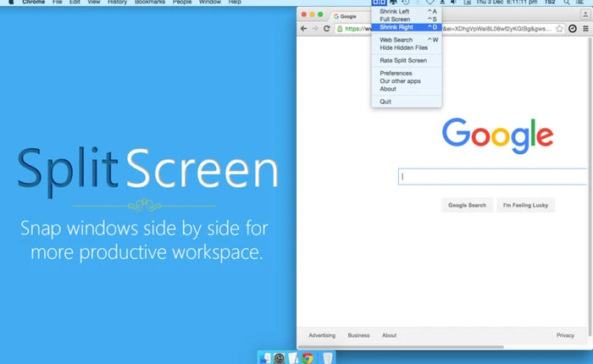Click the Google search input field
This screenshot has width=593, height=364.
pyautogui.click(x=493, y=177)
